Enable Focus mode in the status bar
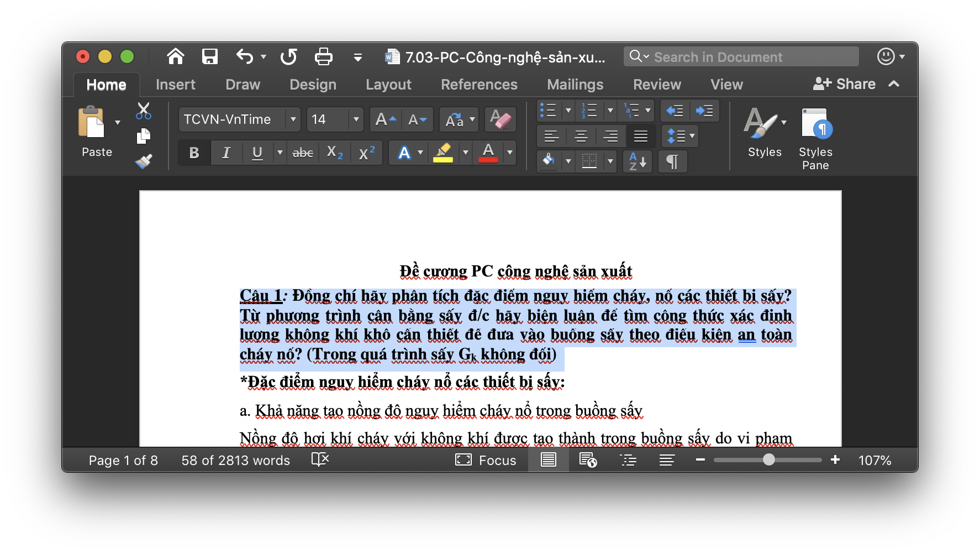Screen dimensions: 980x554 click(x=485, y=459)
